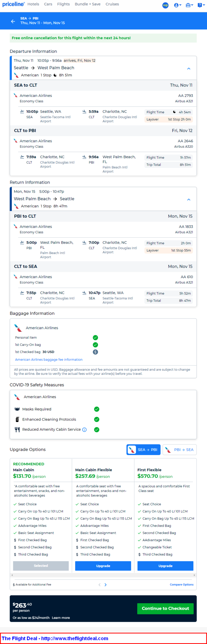Click info icon beside Reduced Amenity Cabin Service
This screenshot has width=207, height=644.
point(84,430)
